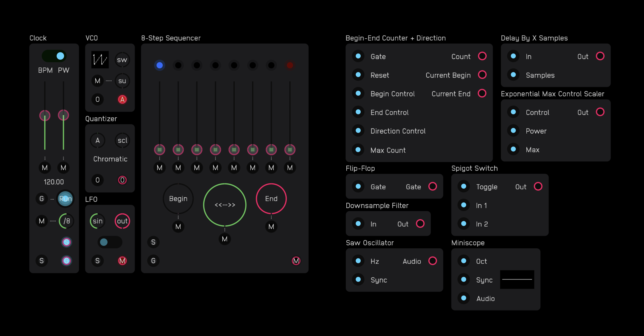The width and height of the screenshot is (644, 336).
Task: Click the Clock /8 division knob
Action: 67,221
